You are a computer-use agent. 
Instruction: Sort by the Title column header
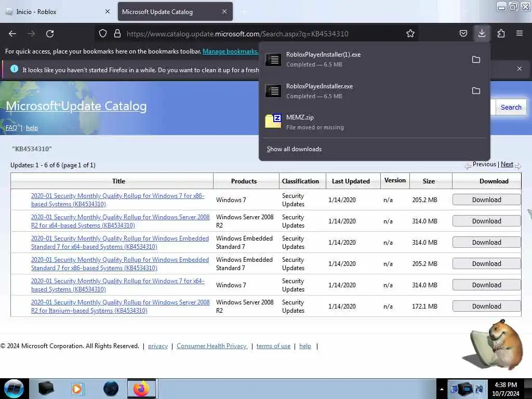tap(119, 181)
